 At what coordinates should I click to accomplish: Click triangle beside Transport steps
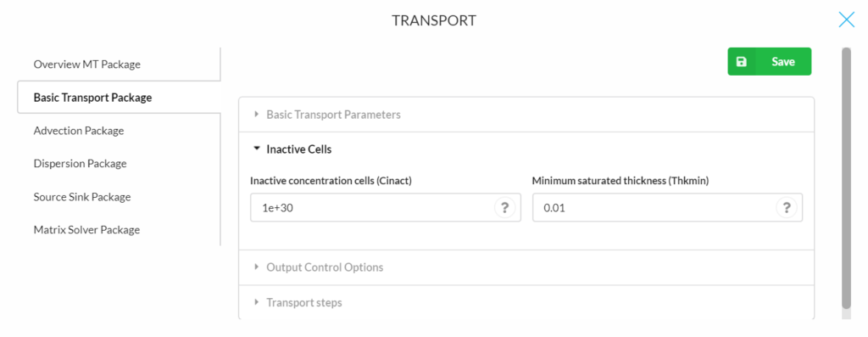click(x=256, y=303)
